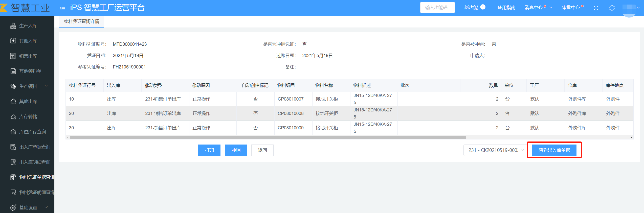
Task: Expand the 基础设置 submenu
Action: [46, 207]
